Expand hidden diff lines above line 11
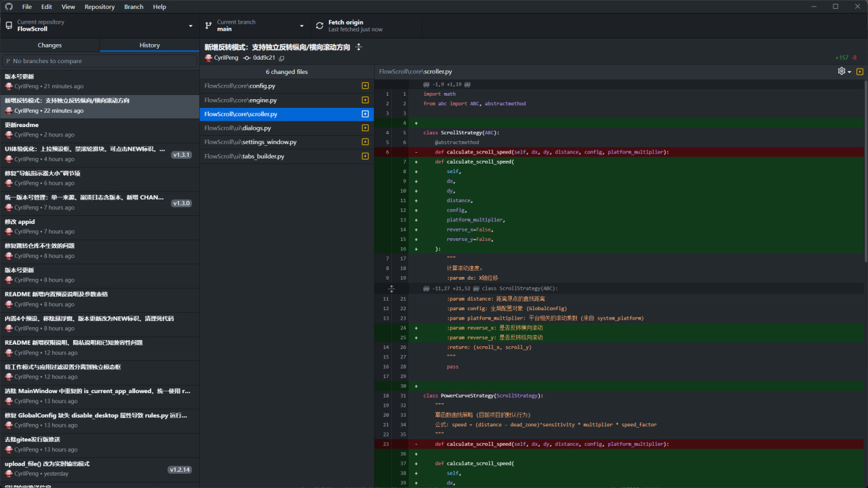 [391, 288]
